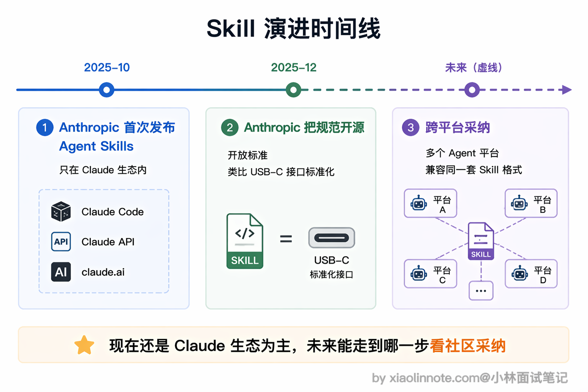The height and width of the screenshot is (392, 588).
Task: Select the 2025-12 timeline marker
Action: pyautogui.click(x=293, y=90)
